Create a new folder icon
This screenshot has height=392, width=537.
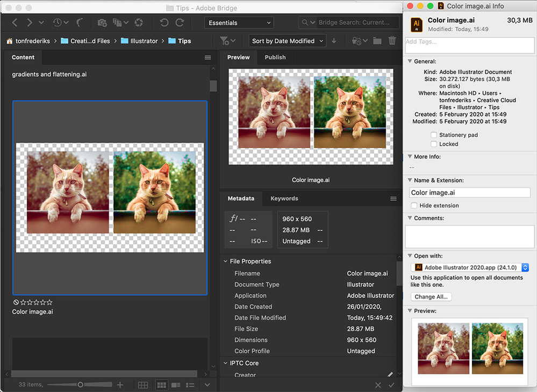pyautogui.click(x=377, y=41)
